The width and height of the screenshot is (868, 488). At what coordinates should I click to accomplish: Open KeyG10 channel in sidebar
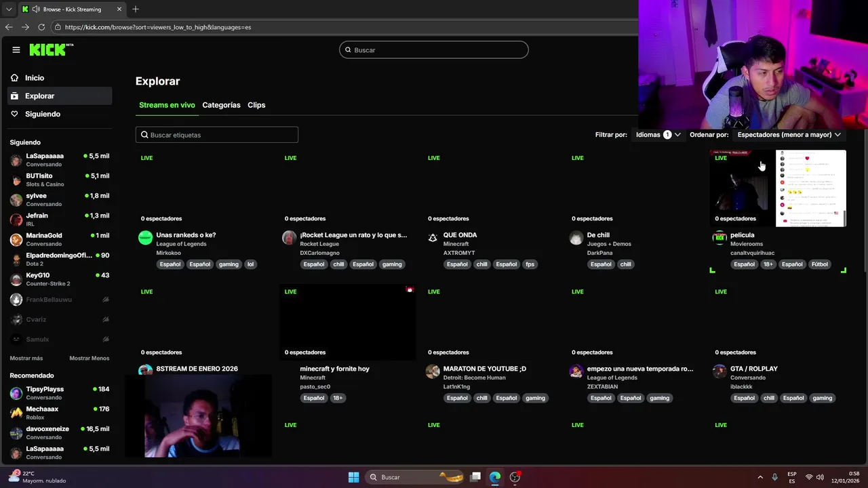pos(60,279)
